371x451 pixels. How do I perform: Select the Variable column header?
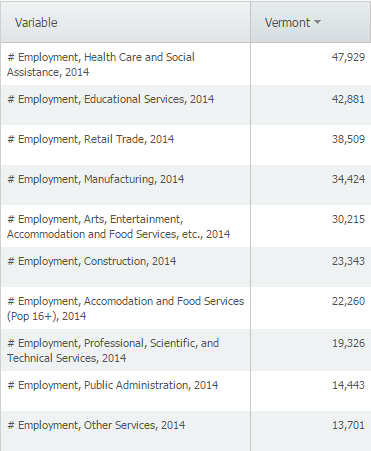[x=125, y=22]
